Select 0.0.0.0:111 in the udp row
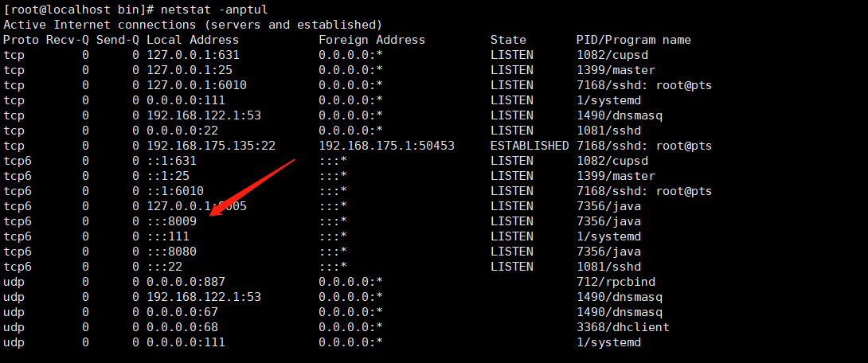This screenshot has width=868, height=363. pyautogui.click(x=186, y=342)
